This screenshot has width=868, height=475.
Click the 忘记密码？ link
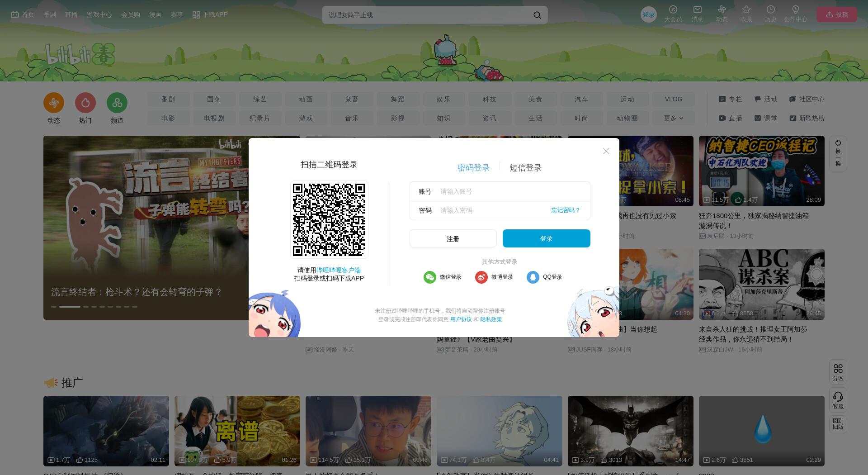pyautogui.click(x=566, y=210)
